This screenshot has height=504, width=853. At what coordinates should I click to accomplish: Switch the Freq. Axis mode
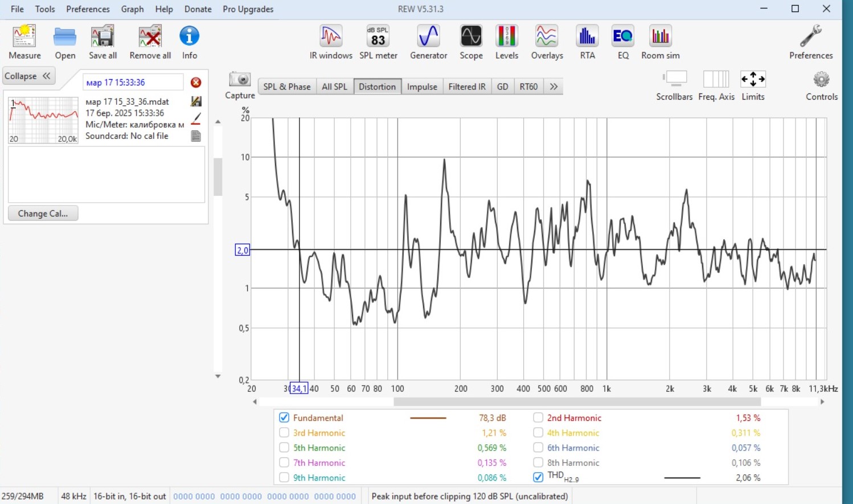tap(716, 79)
